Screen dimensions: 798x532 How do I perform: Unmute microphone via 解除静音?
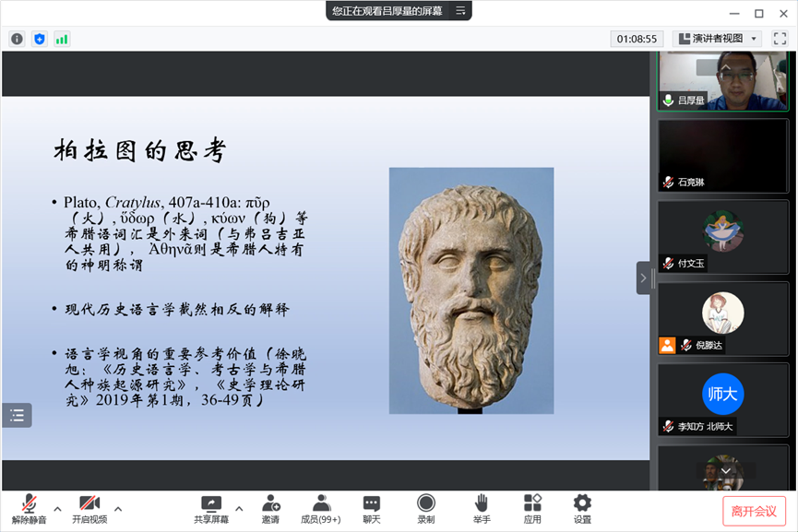pyautogui.click(x=30, y=508)
